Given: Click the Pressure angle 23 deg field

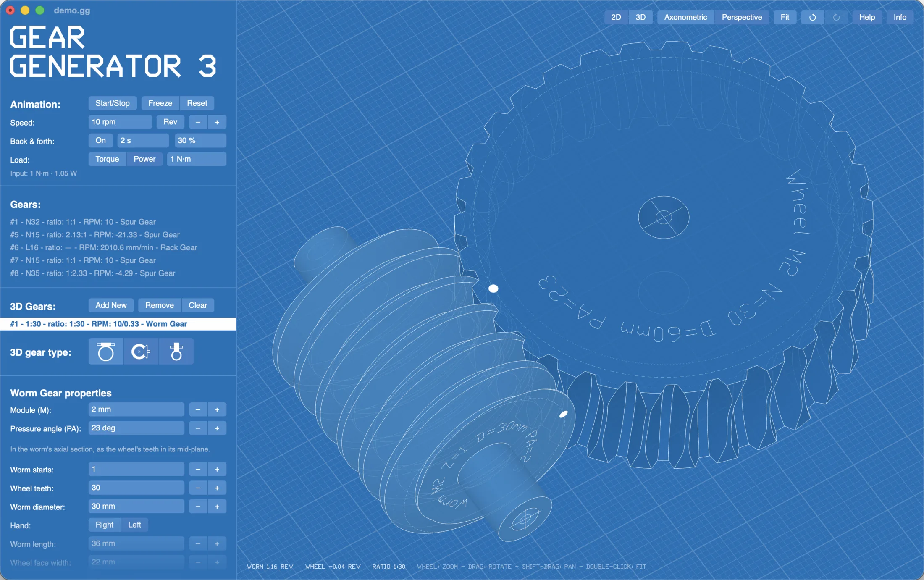Looking at the screenshot, I should pos(136,428).
